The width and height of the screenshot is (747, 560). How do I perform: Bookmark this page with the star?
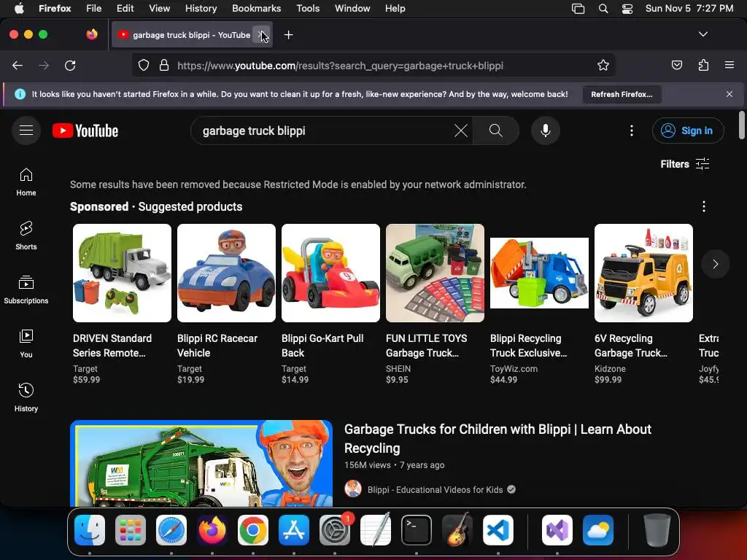[x=603, y=65]
